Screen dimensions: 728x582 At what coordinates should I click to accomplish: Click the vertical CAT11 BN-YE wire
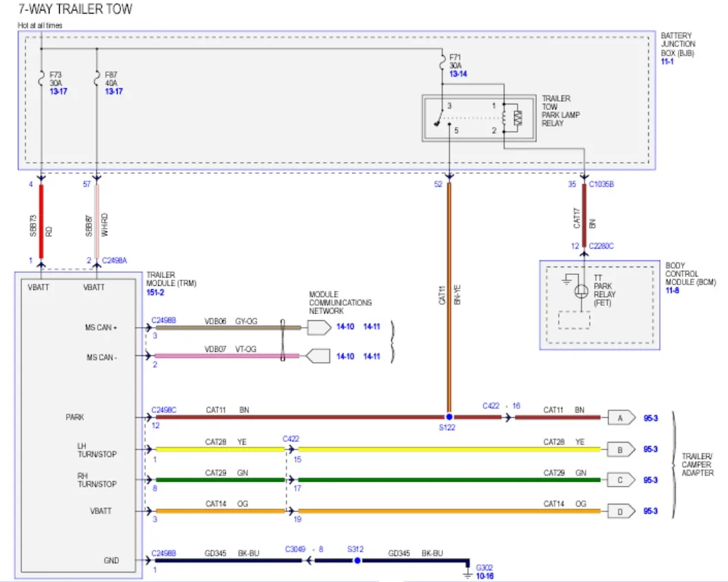tap(449, 297)
